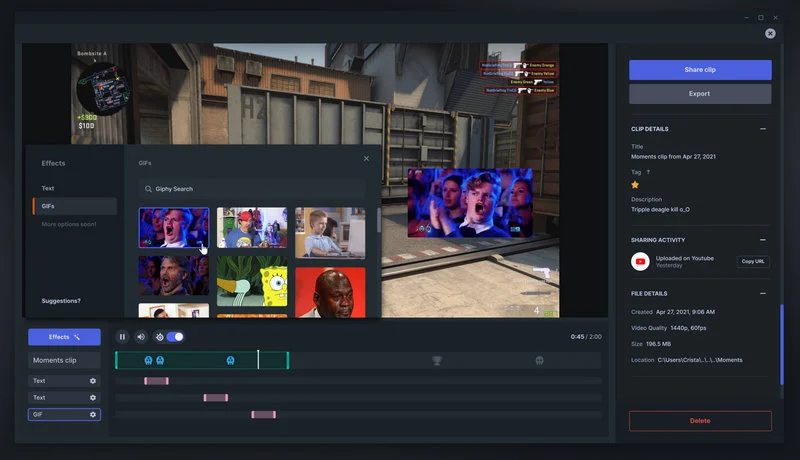Select the Text tab in Effects

click(x=48, y=188)
